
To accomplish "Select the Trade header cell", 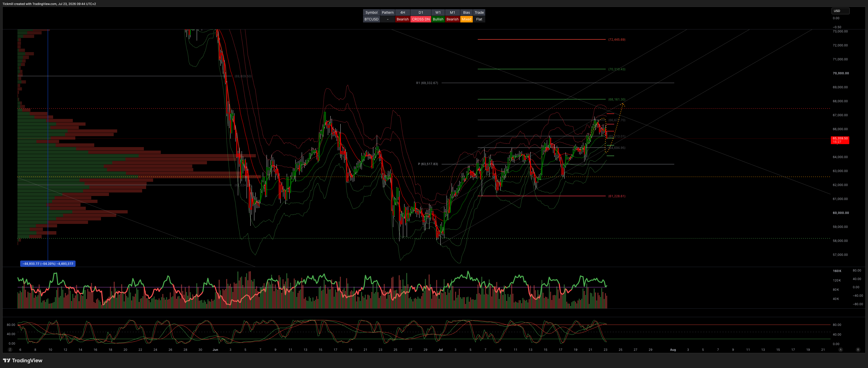I will click(479, 12).
